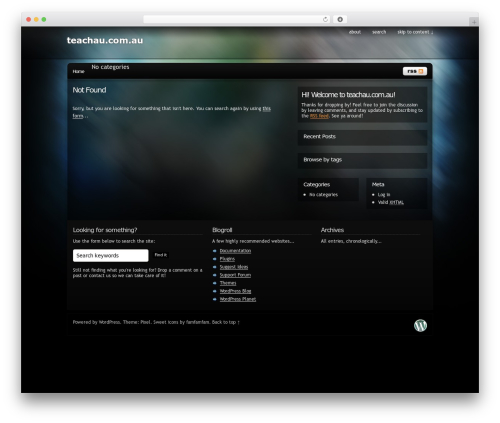The image size is (500, 423).
Task: Click the Log in meta link
Action: [384, 195]
